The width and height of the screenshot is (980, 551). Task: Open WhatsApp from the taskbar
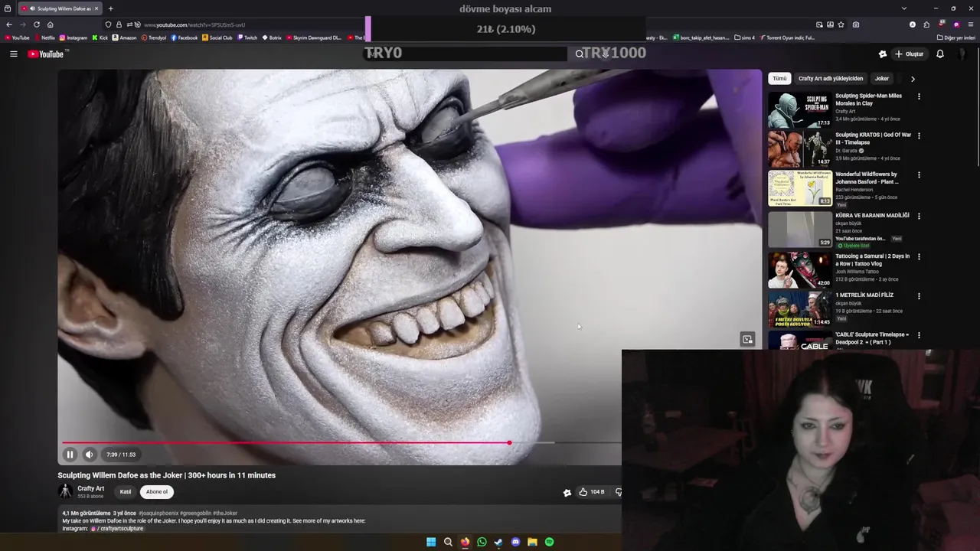(482, 542)
